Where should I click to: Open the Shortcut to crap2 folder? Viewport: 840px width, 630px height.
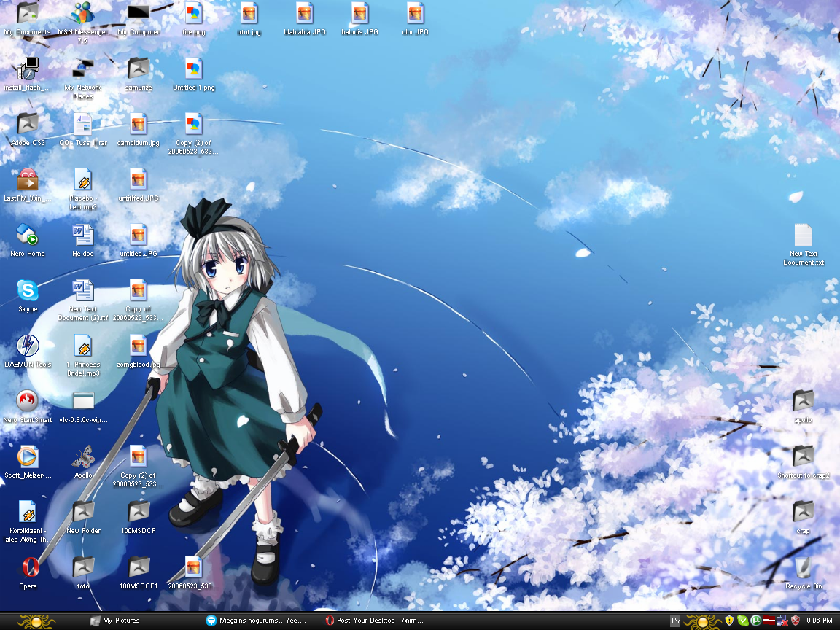(803, 462)
